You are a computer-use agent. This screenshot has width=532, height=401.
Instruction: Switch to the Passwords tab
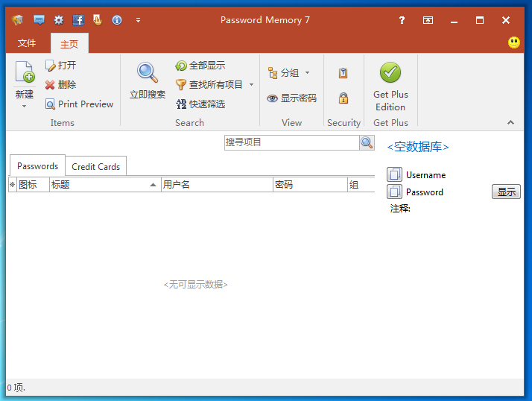point(38,166)
